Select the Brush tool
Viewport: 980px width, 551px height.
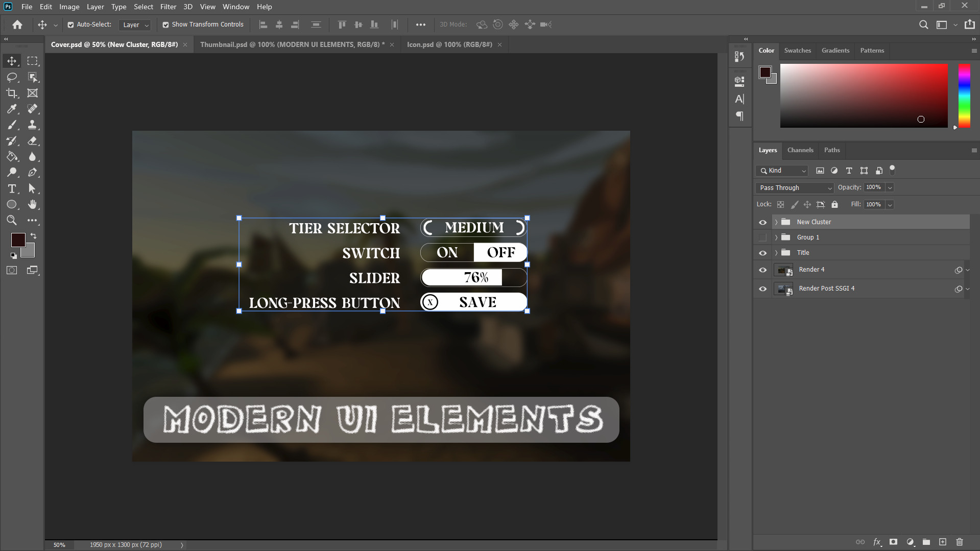tap(12, 125)
